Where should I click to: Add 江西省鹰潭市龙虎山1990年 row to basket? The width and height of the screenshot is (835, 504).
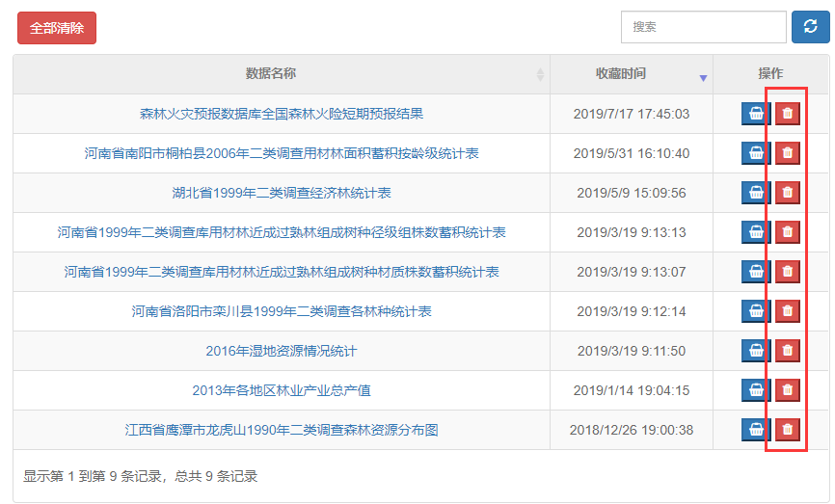pos(756,430)
